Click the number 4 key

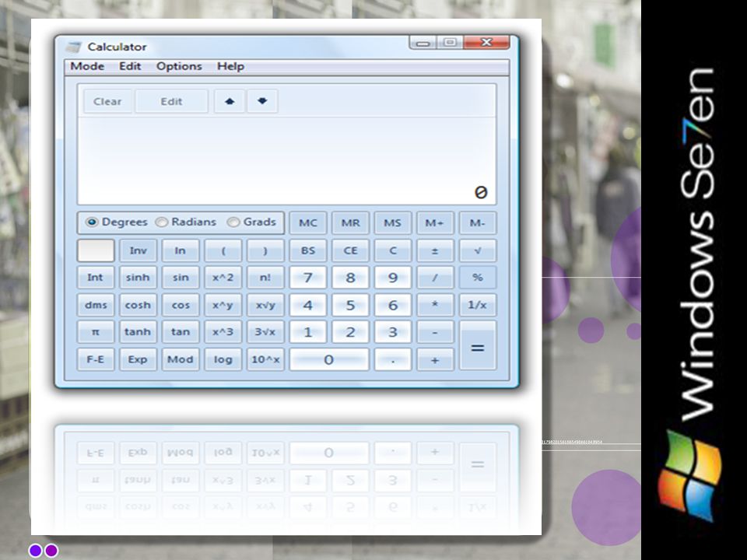(308, 305)
